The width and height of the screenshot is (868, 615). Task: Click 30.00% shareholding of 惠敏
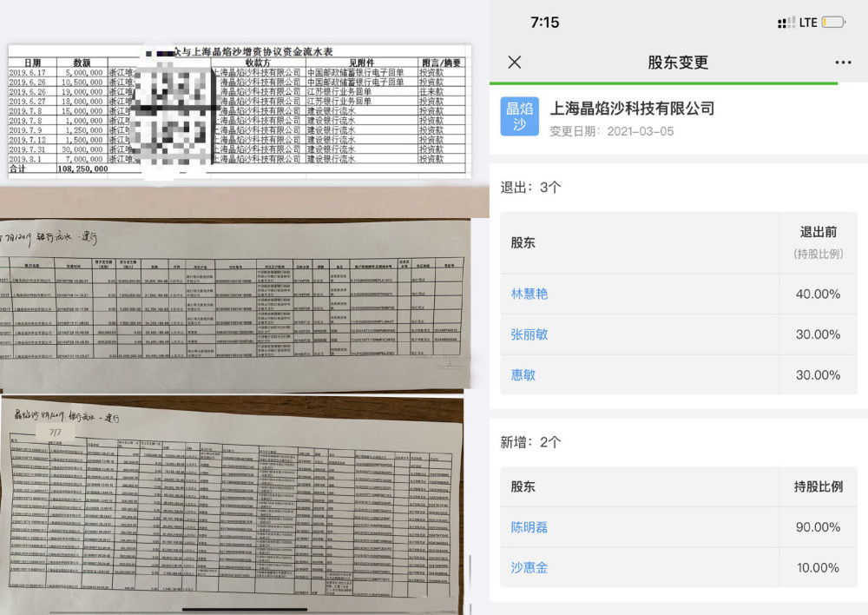tap(818, 374)
